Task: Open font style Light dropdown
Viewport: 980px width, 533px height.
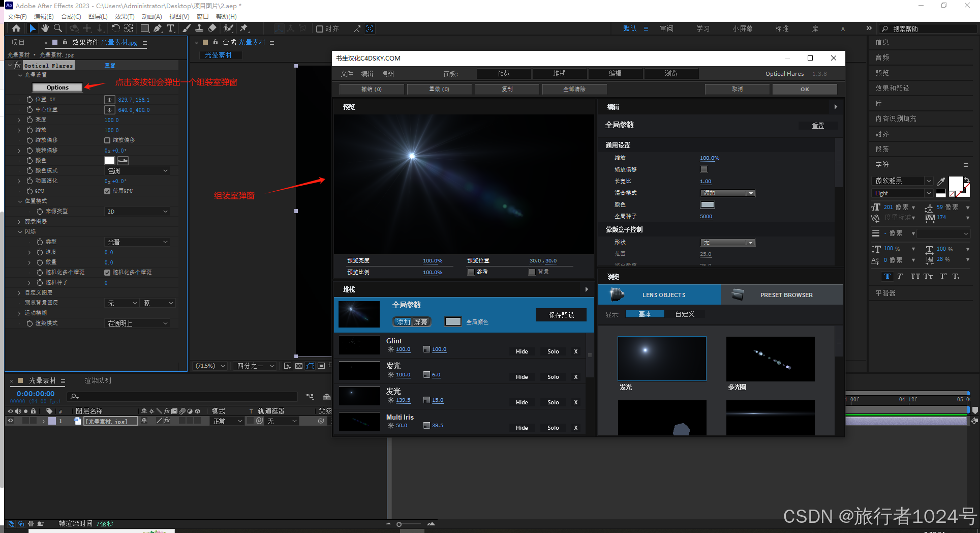Action: tap(903, 193)
